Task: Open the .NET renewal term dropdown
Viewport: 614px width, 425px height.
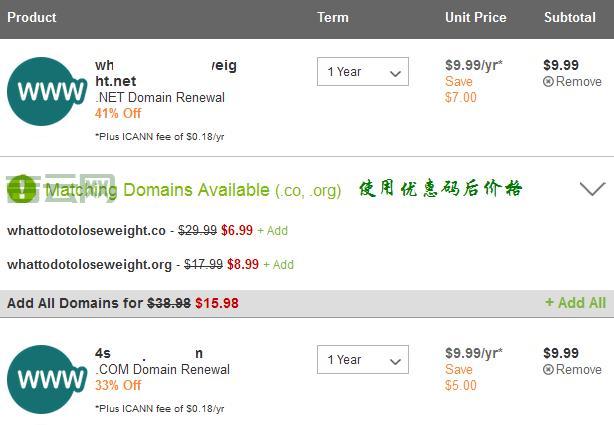Action: tap(363, 72)
